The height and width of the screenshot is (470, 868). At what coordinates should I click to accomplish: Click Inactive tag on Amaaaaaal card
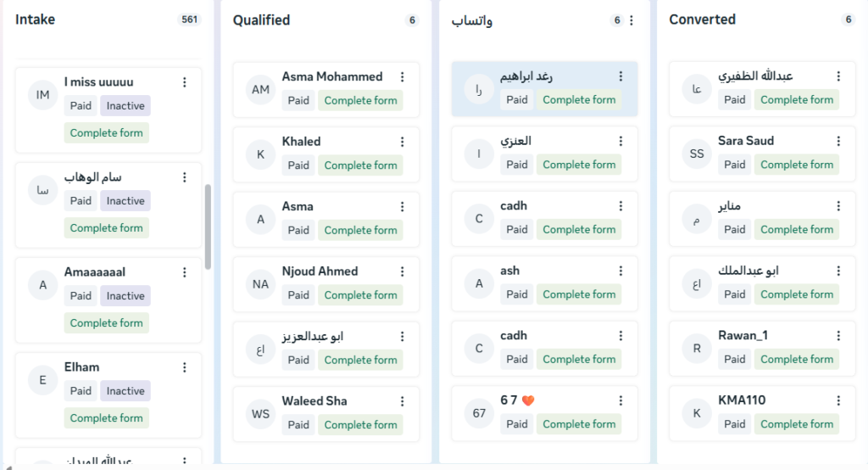[x=125, y=296]
